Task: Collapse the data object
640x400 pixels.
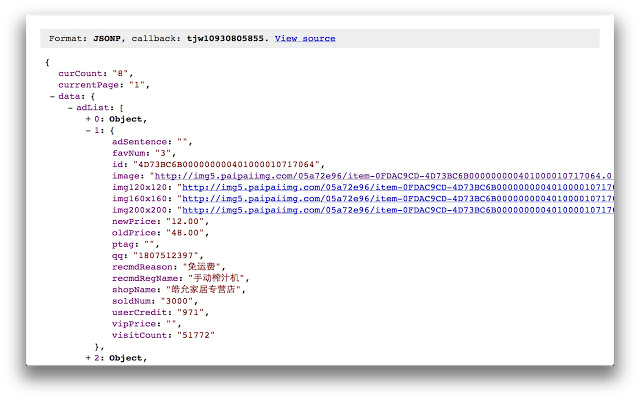Action: 52,96
